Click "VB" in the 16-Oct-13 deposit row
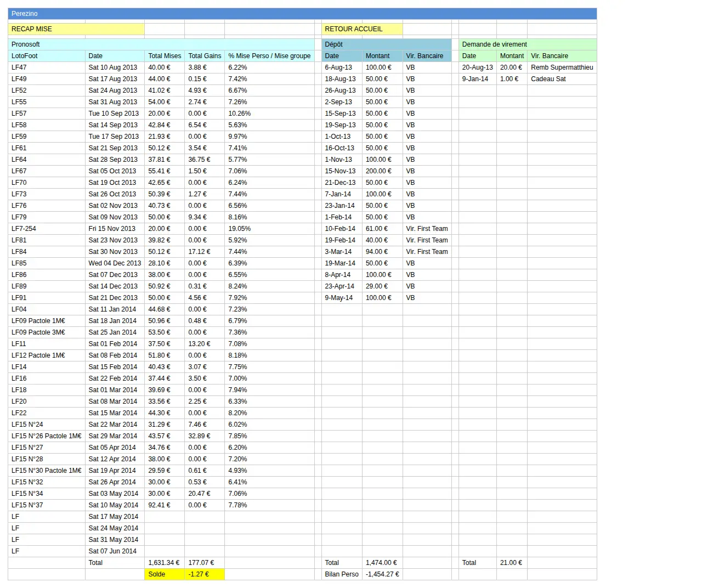Viewport: 702px width, 588px height. [427, 148]
